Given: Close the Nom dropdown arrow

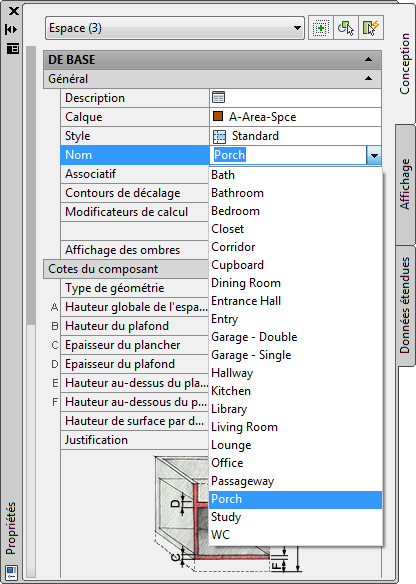Looking at the screenshot, I should 374,155.
